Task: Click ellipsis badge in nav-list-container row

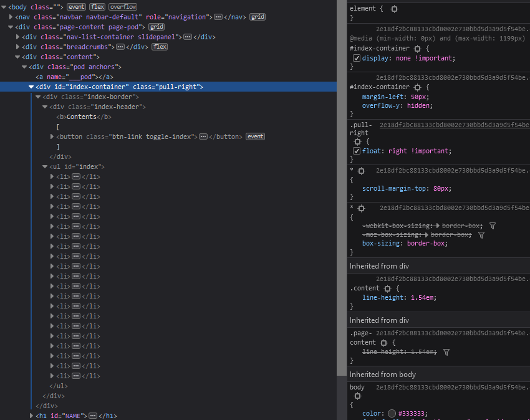Action: tap(188, 37)
